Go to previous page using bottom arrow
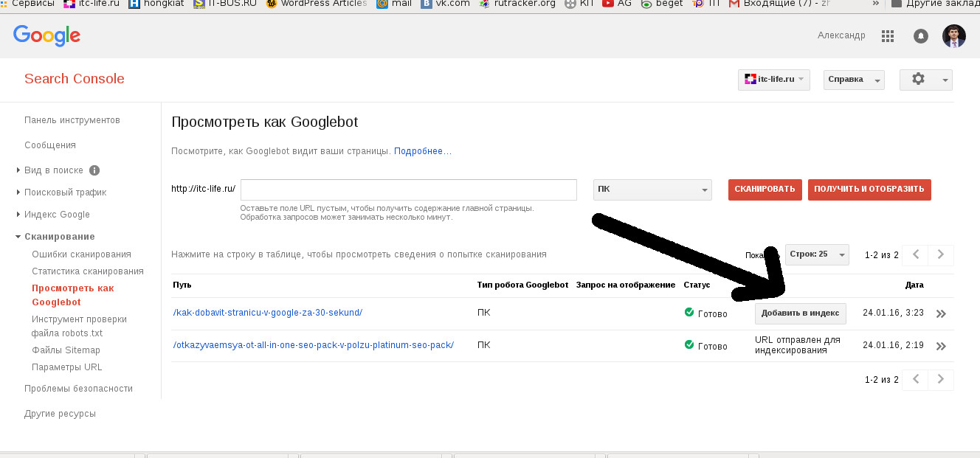This screenshot has width=980, height=458. pyautogui.click(x=915, y=380)
